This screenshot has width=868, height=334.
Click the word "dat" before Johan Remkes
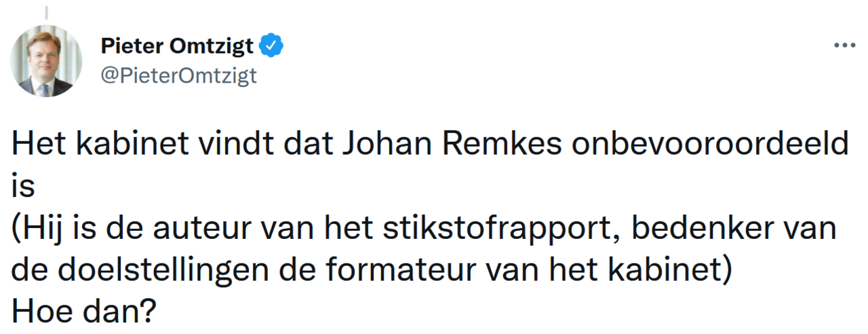click(x=300, y=143)
